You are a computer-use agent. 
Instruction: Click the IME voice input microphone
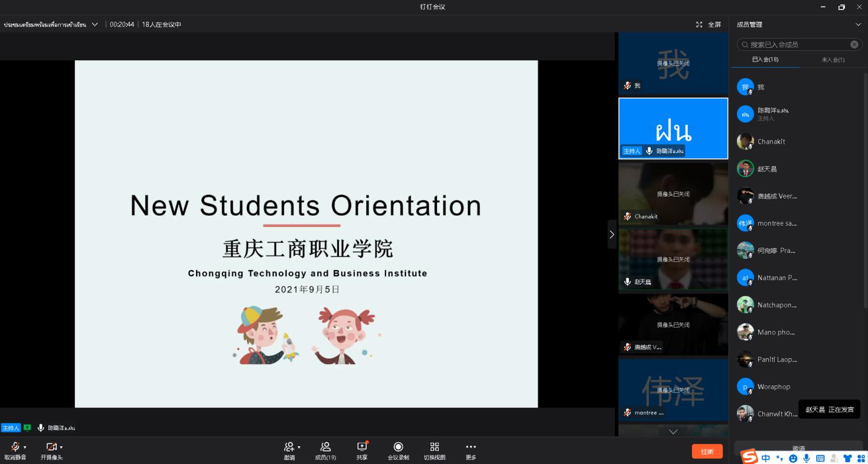(x=807, y=458)
